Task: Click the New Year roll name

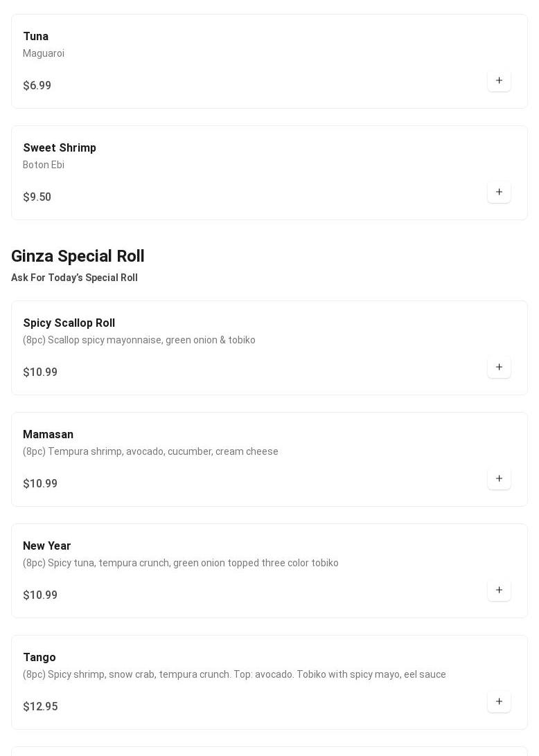Action: pyautogui.click(x=47, y=546)
